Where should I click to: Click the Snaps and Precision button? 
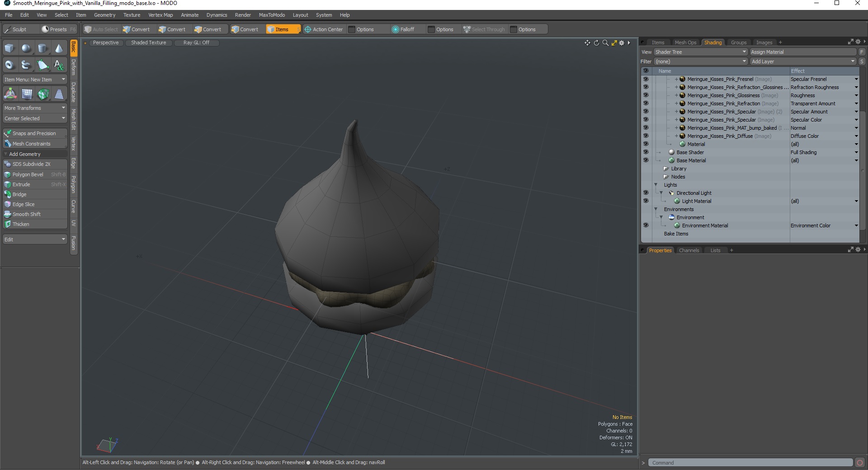click(x=35, y=133)
